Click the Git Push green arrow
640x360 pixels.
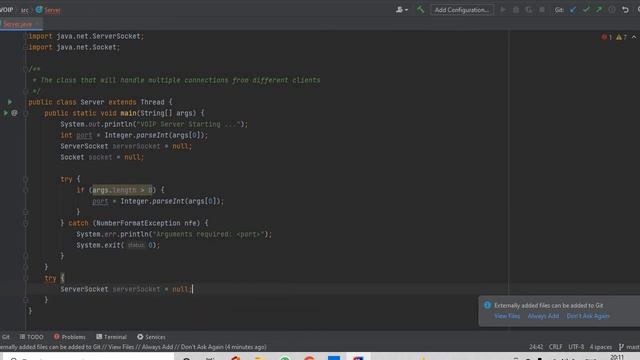599,9
